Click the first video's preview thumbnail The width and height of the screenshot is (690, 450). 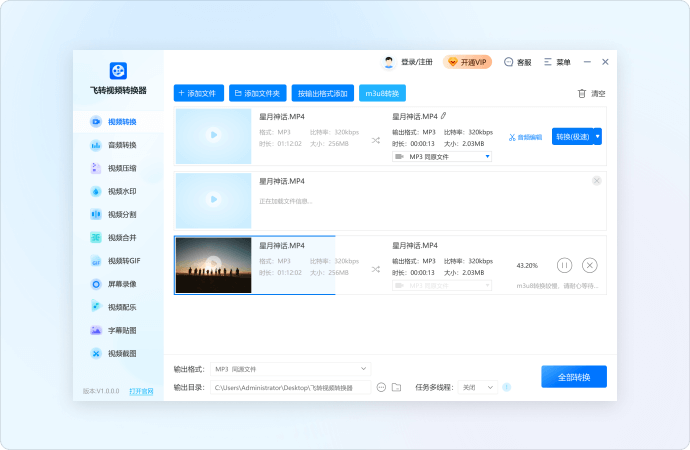tap(213, 136)
